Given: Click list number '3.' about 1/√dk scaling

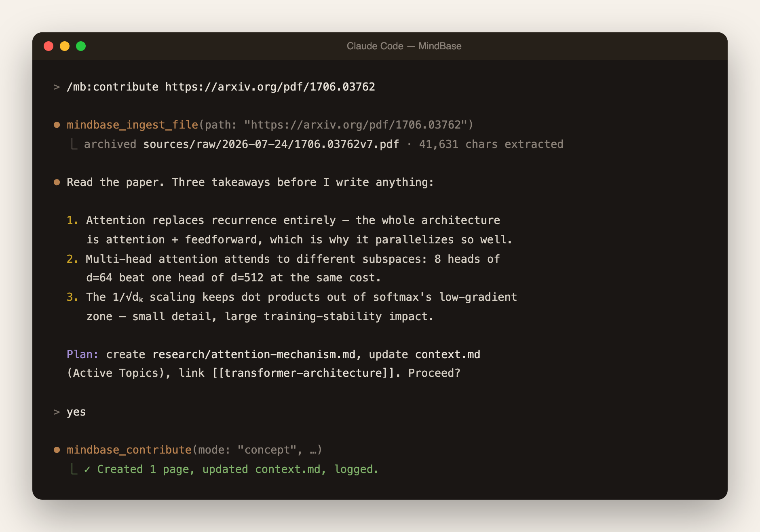Looking at the screenshot, I should (72, 297).
